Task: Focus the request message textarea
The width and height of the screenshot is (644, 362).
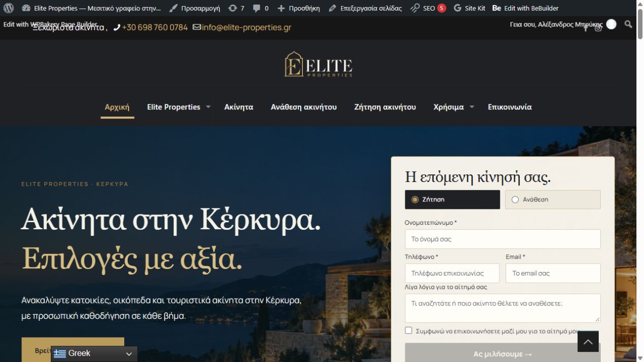Action: click(502, 308)
